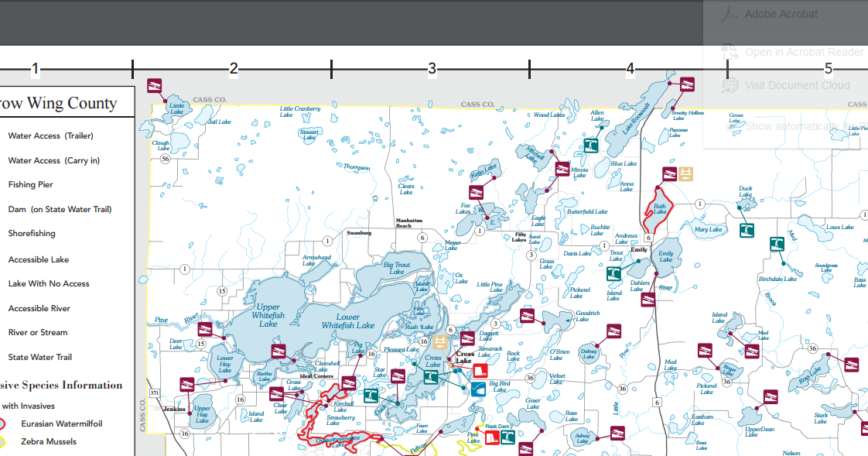Click the Accessible Lake legend entry
The width and height of the screenshot is (868, 456).
tap(38, 259)
